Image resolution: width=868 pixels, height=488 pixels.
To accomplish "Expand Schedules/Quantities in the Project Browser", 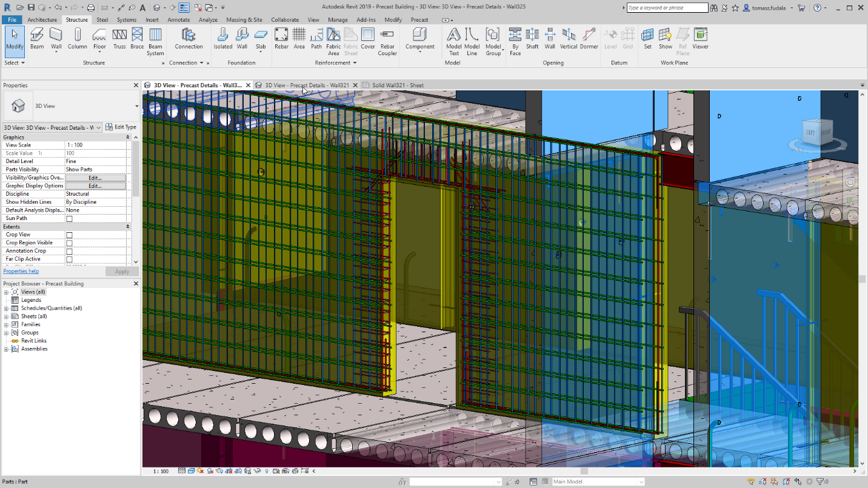I will pyautogui.click(x=5, y=308).
